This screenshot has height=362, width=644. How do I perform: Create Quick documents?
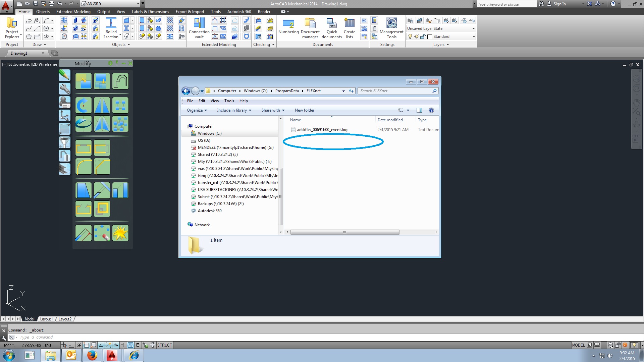(x=332, y=28)
